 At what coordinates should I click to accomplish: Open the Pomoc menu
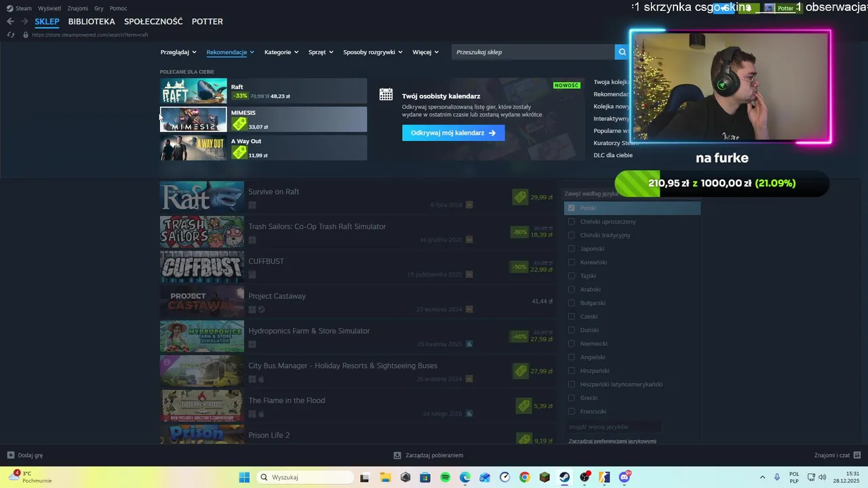(x=118, y=8)
